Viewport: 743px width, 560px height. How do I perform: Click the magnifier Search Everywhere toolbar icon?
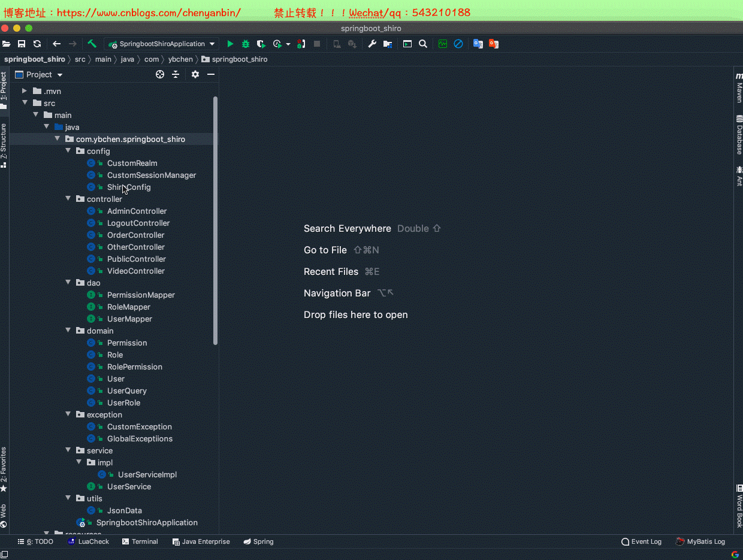[423, 44]
